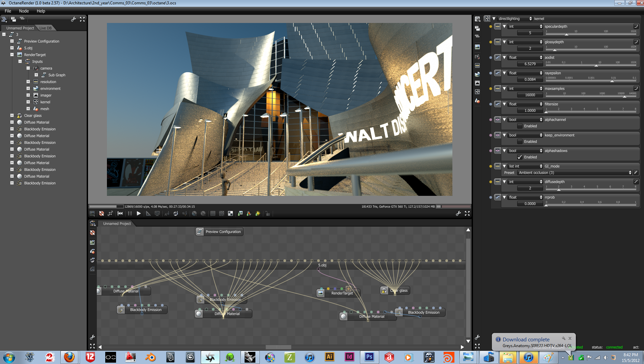This screenshot has width=644, height=364.
Task: Enable the keep_environment checkbox
Action: (520, 141)
